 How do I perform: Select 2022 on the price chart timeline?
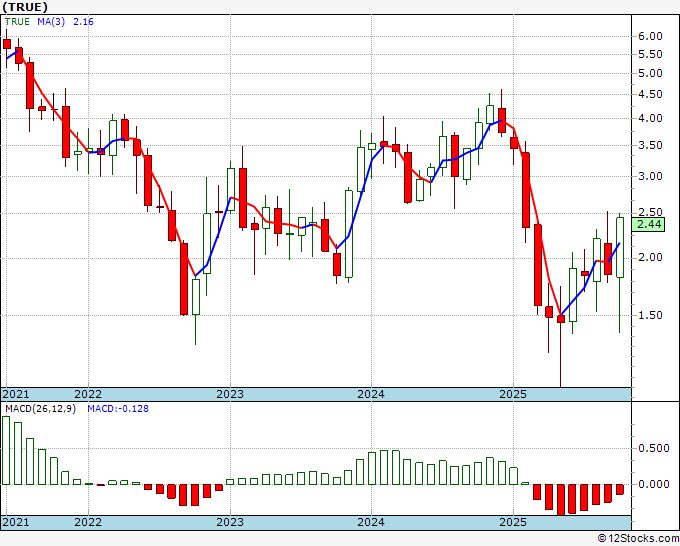point(88,394)
